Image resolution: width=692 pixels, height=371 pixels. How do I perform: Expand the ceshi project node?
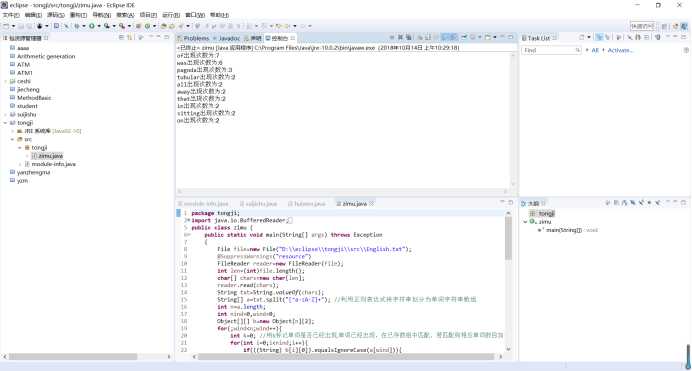[5, 81]
